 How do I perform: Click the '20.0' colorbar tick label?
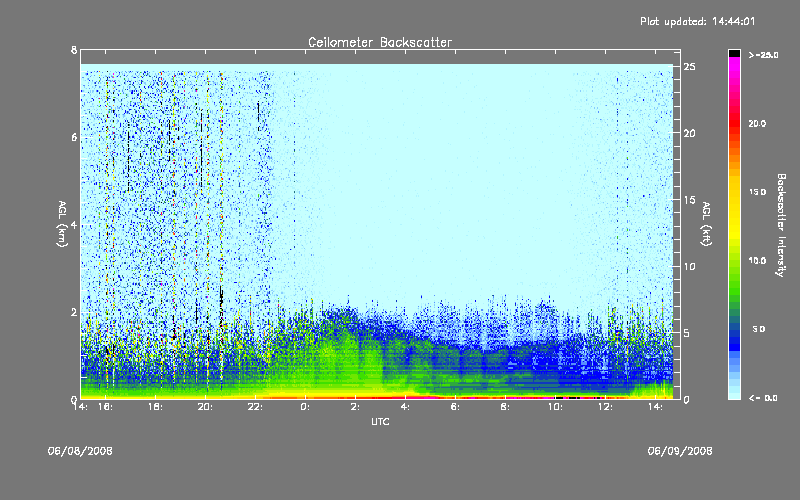click(757, 123)
